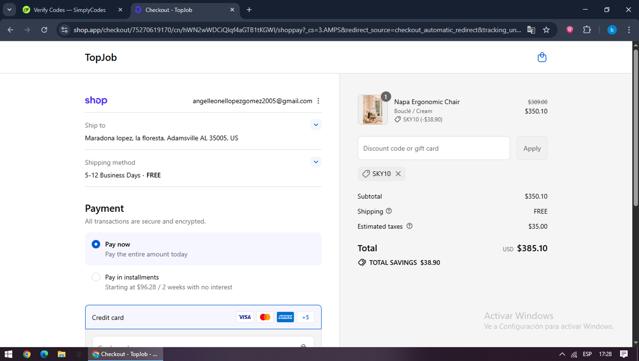Open the tab search dropdown arrow
Viewport: 639px width, 361px height.
9,10
